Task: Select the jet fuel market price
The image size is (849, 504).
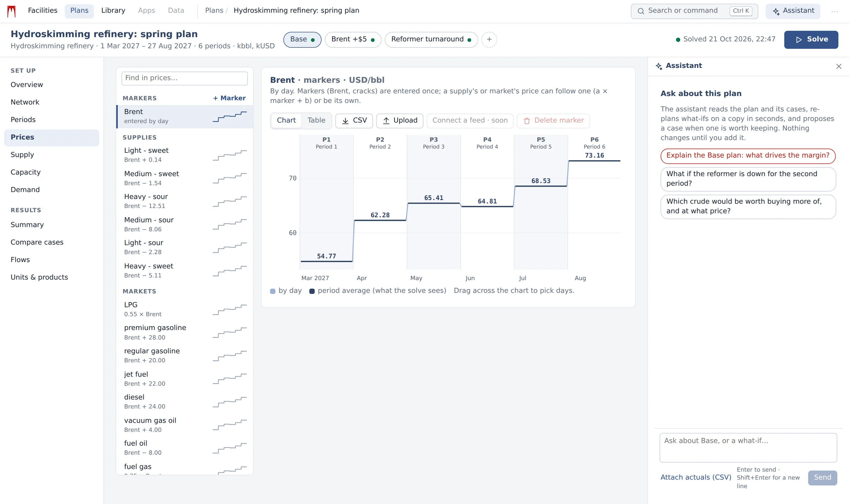Action: (184, 379)
